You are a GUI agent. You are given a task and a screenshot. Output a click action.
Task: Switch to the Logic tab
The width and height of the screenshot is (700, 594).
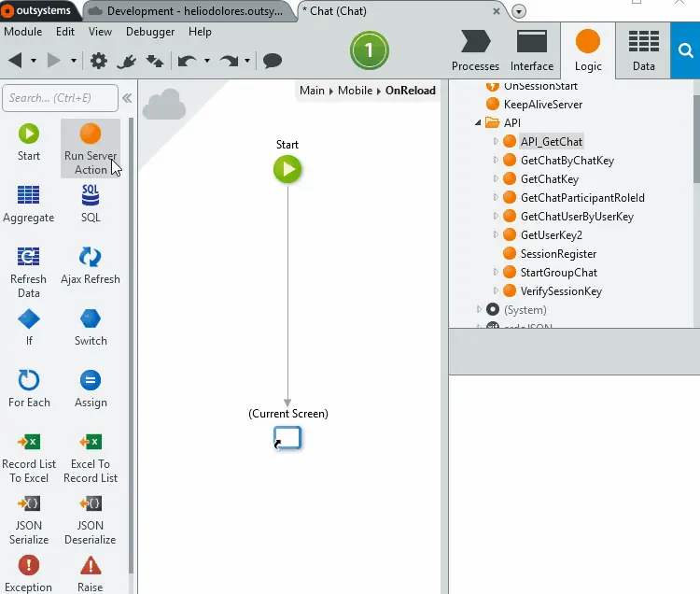[588, 50]
